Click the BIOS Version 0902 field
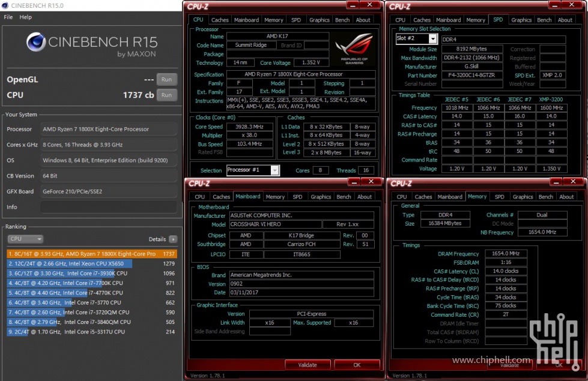The image size is (588, 381). tap(302, 284)
